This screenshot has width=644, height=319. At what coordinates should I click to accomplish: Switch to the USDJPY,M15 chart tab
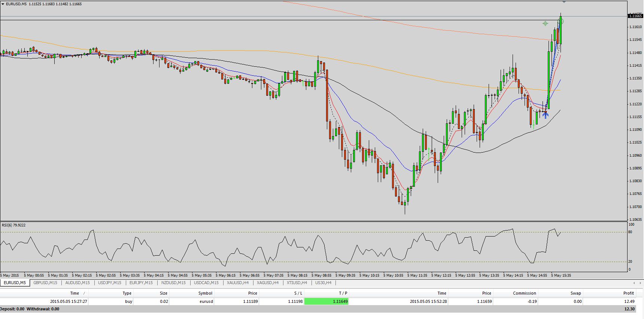tap(109, 283)
